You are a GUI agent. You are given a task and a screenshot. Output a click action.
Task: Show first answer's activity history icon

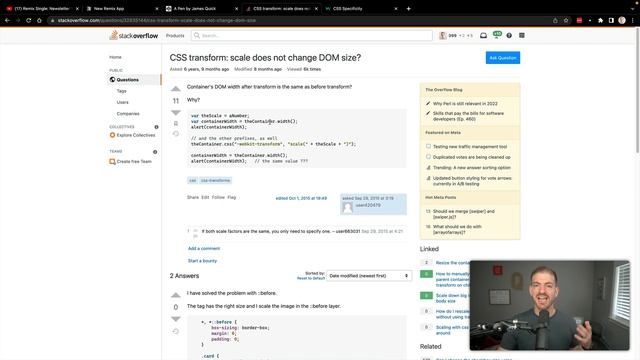[x=176, y=331]
